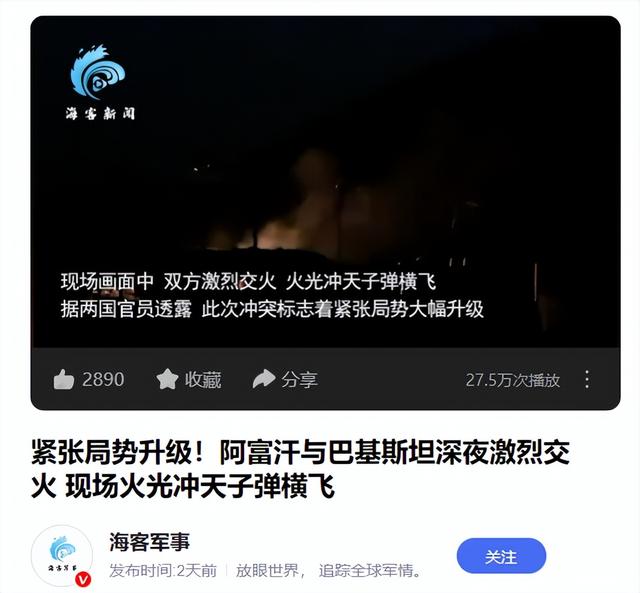Favorite the video using star icon
640x593 pixels.
167,379
